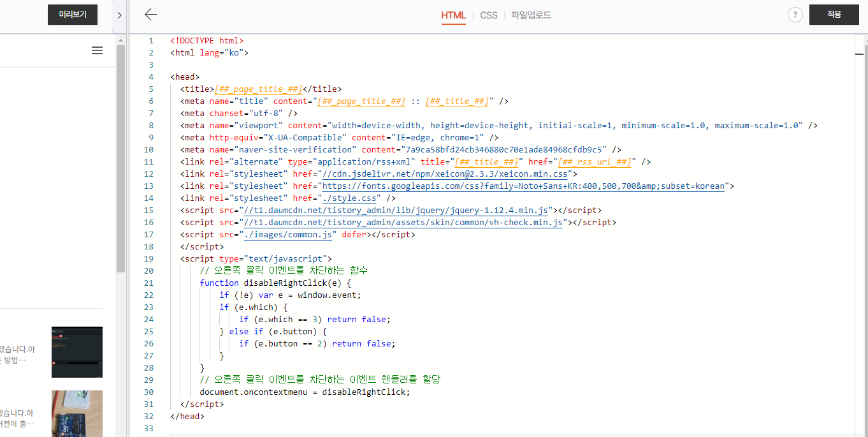The width and height of the screenshot is (868, 437).
Task: Click the <head> opening tag line
Action: click(185, 77)
